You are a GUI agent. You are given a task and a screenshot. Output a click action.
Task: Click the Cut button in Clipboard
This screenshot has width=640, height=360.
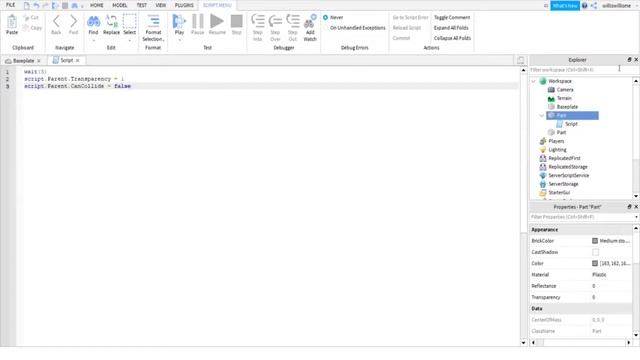pyautogui.click(x=31, y=18)
